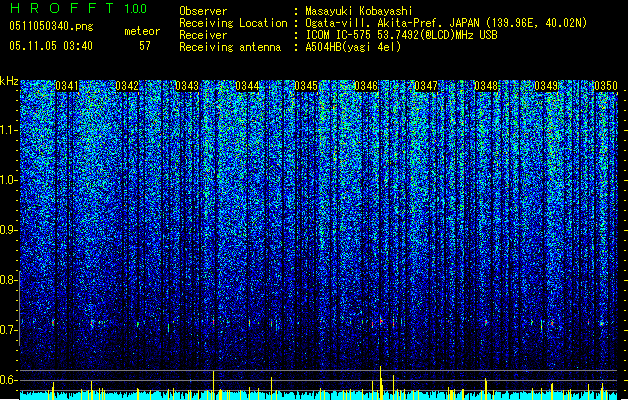Click the 0341 time marker
Viewport: 629px width, 400px height.
tap(67, 86)
